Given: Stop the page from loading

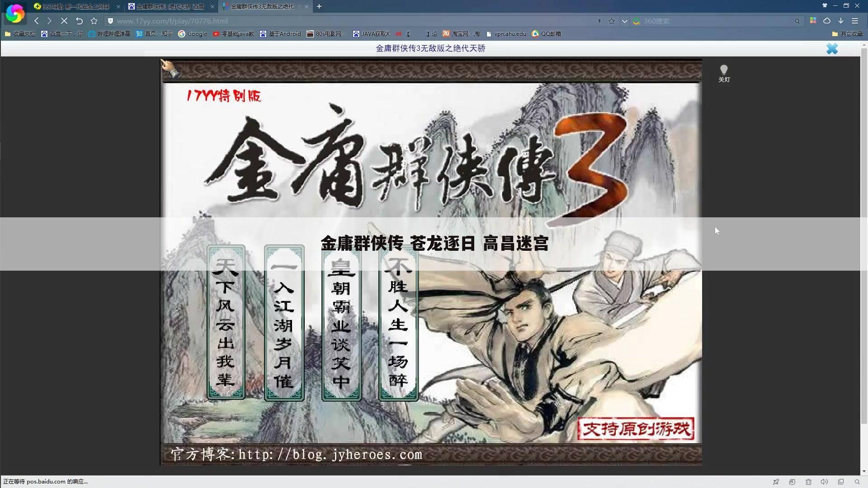Looking at the screenshot, I should point(64,21).
